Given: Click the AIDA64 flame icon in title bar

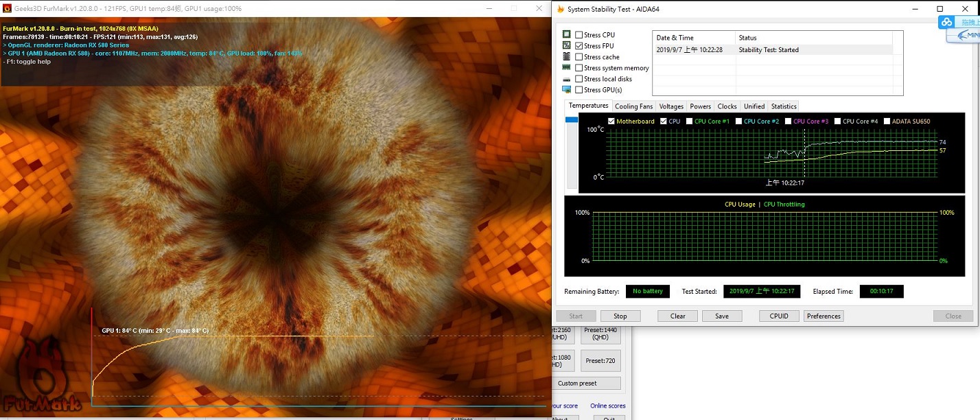Looking at the screenshot, I should 561,9.
